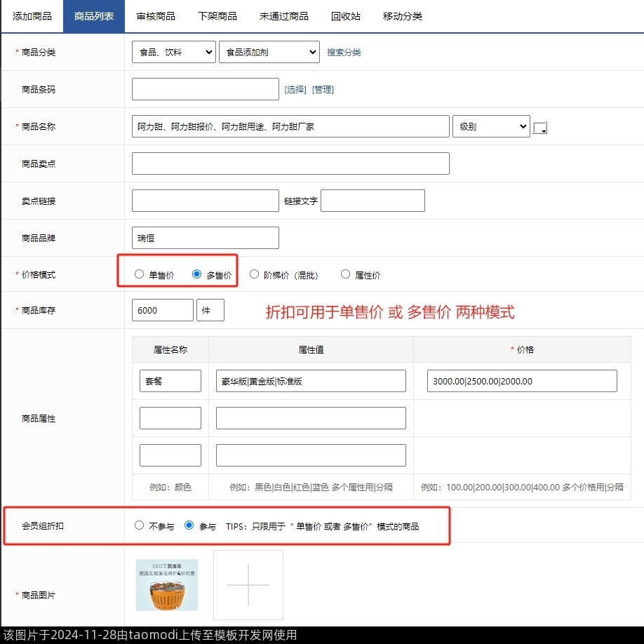The image size is (644, 644).
Task: Open the [管理] barcode management link
Action: click(323, 90)
